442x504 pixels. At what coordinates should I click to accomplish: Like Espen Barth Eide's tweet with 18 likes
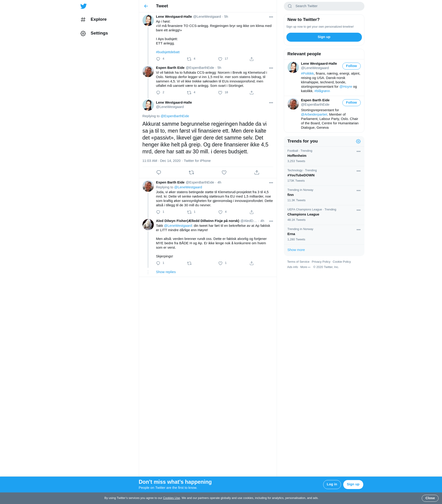[x=220, y=93]
